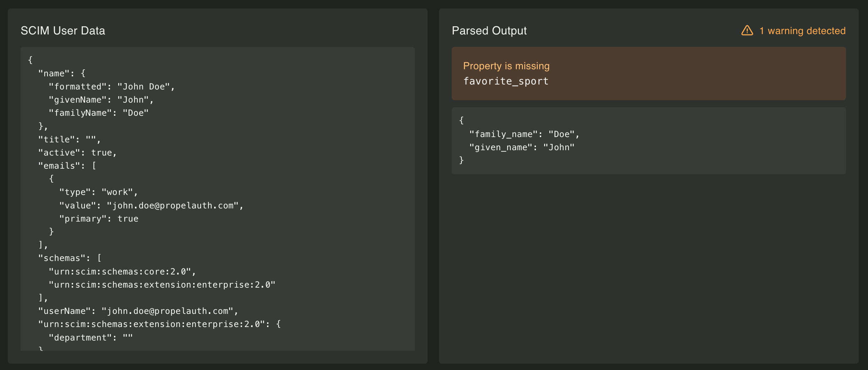The image size is (868, 370).
Task: Click the "emails" array opening line
Action: click(x=67, y=166)
